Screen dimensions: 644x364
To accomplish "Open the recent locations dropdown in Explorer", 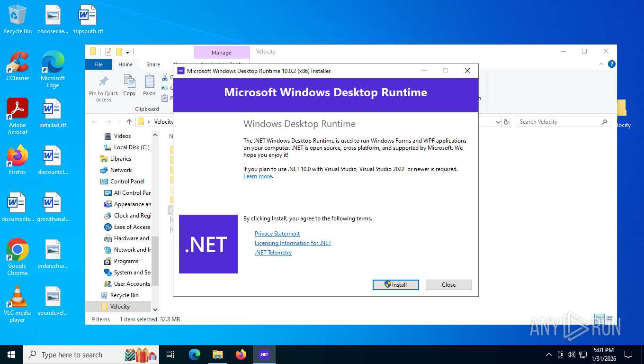I will pyautogui.click(x=118, y=122).
